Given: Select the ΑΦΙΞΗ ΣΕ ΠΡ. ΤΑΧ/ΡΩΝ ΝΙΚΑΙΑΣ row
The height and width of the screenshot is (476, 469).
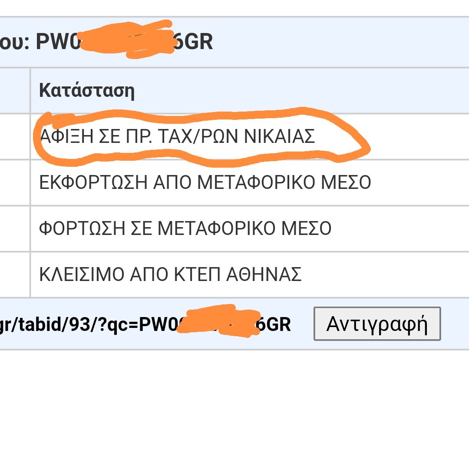Looking at the screenshot, I should click(x=250, y=137).
